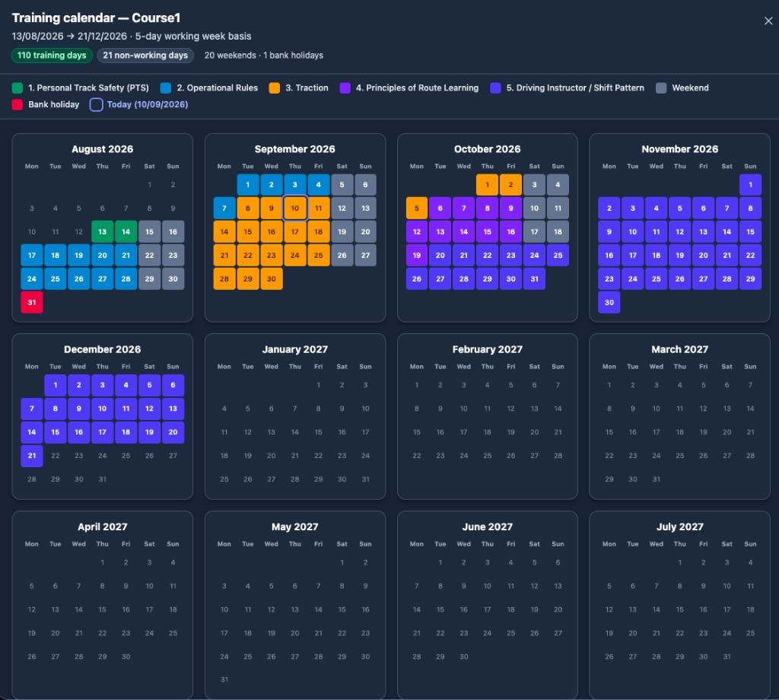Select 25 December 2026 in calendar
The height and width of the screenshot is (700, 779).
[x=126, y=455]
